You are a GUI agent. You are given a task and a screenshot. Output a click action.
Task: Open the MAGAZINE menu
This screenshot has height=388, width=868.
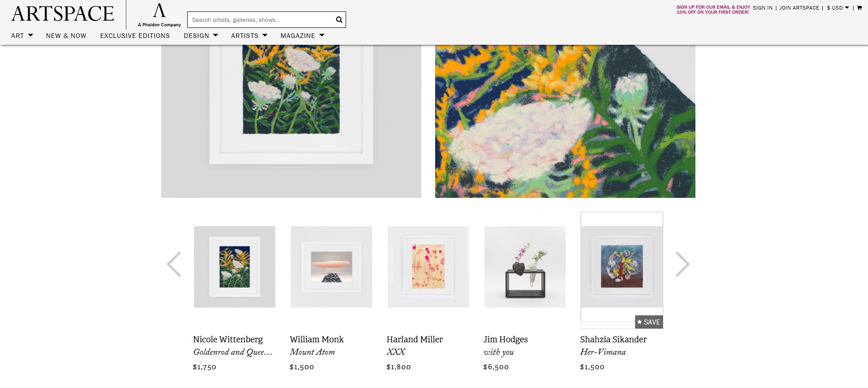(x=302, y=36)
